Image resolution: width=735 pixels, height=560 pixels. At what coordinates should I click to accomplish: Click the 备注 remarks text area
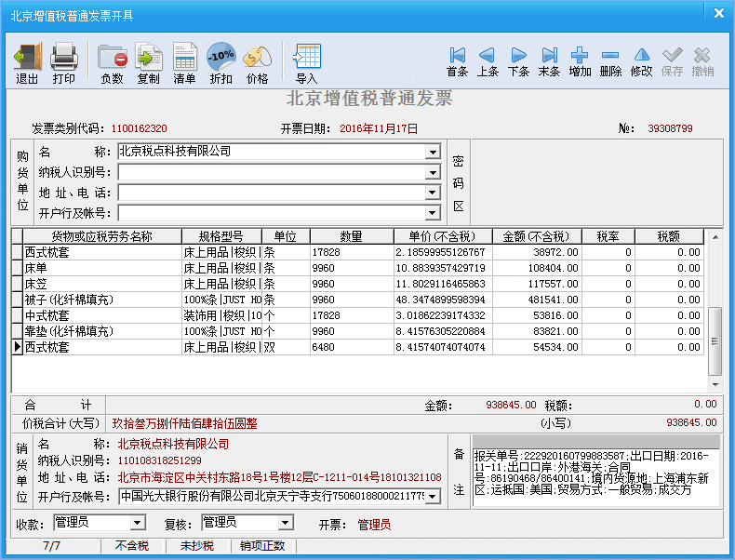pyautogui.click(x=595, y=476)
